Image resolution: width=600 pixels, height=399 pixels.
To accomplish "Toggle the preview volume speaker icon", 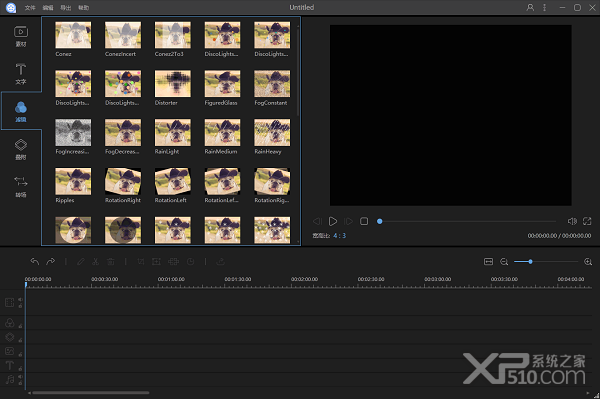I will pos(572,221).
